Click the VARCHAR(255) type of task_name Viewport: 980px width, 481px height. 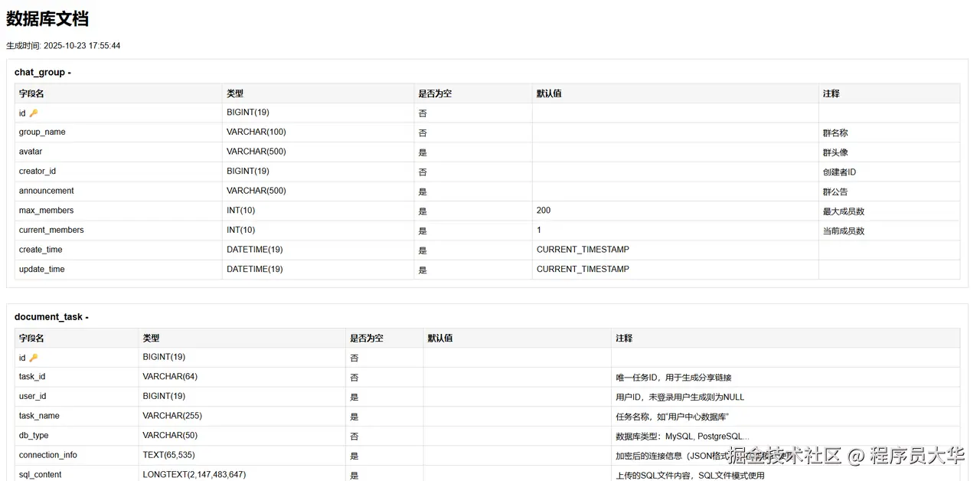click(x=172, y=416)
